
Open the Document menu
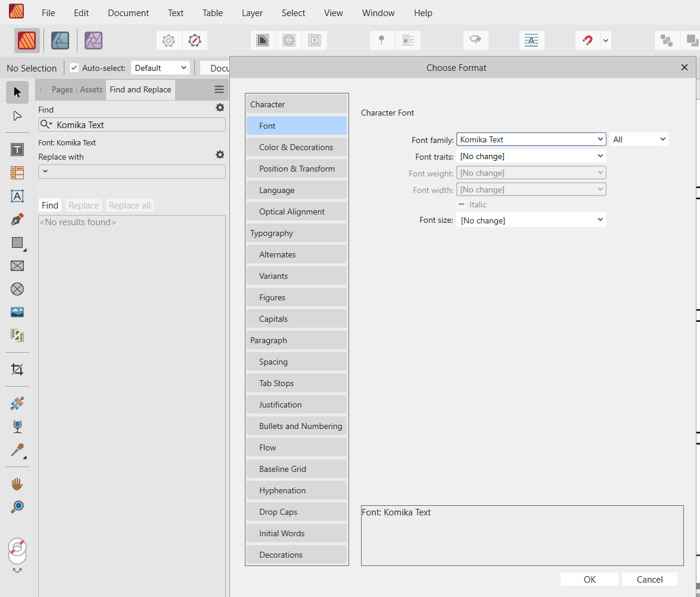tap(128, 13)
